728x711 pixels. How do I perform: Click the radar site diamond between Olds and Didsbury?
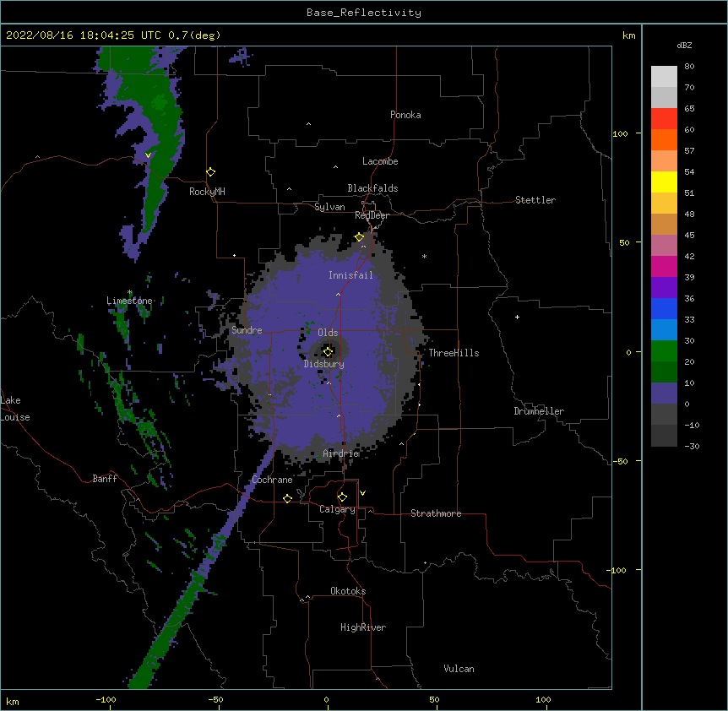coord(328,351)
